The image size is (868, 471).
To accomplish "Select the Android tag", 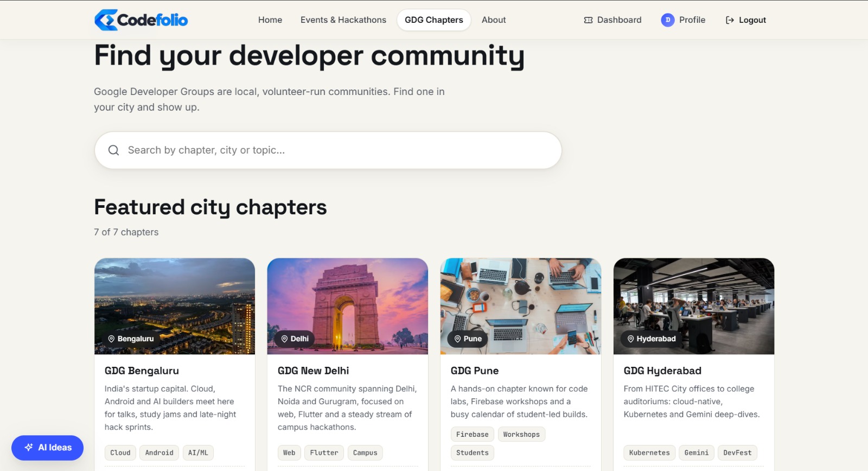I will [159, 453].
